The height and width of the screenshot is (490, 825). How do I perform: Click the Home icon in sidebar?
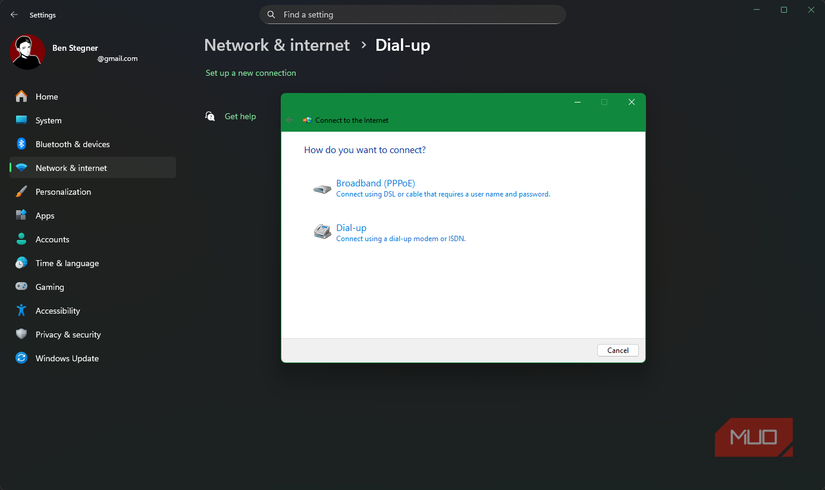21,97
